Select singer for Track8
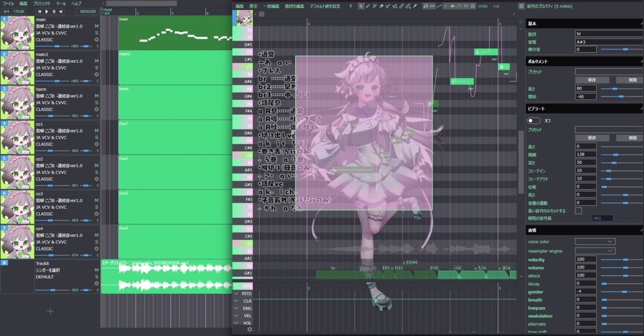The image size is (644, 336). pyautogui.click(x=48, y=270)
